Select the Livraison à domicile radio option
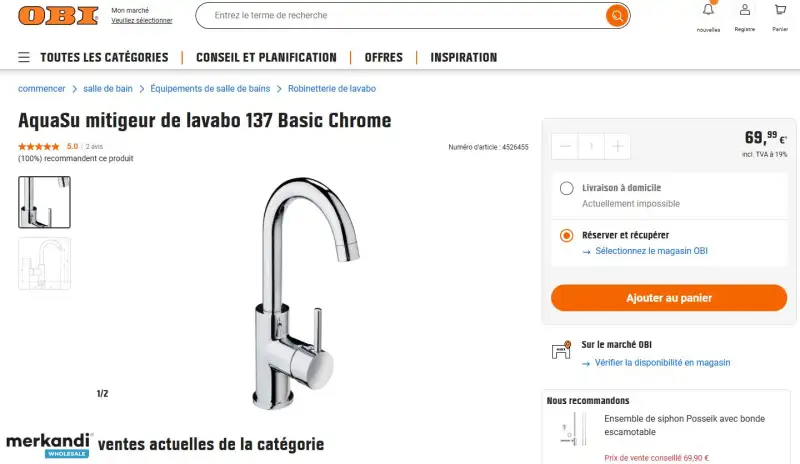Screen dimensions: 800x464 566,188
